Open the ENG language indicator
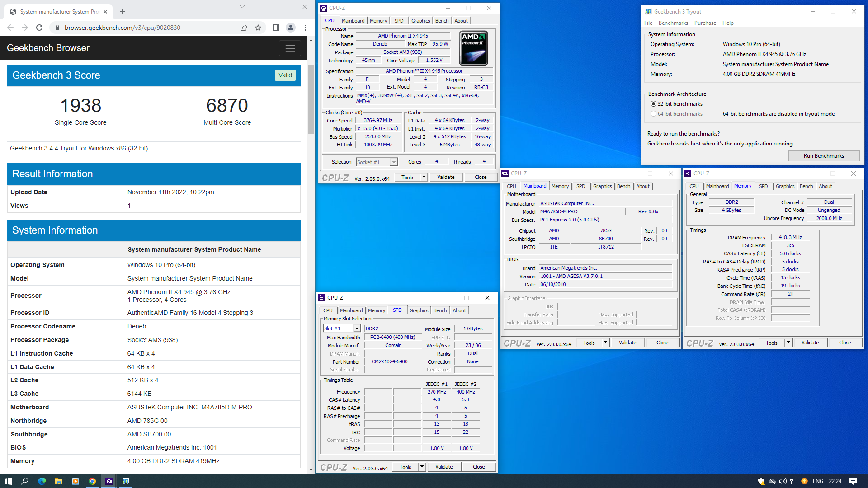Viewport: 868px width, 488px height. click(x=818, y=481)
